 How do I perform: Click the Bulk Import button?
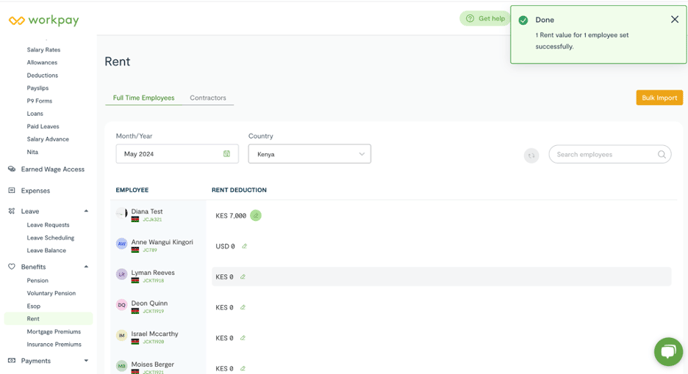coord(659,97)
